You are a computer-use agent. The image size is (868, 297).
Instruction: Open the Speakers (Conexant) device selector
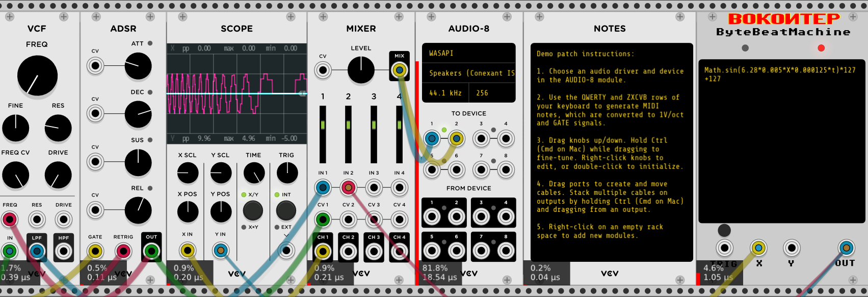(x=469, y=73)
